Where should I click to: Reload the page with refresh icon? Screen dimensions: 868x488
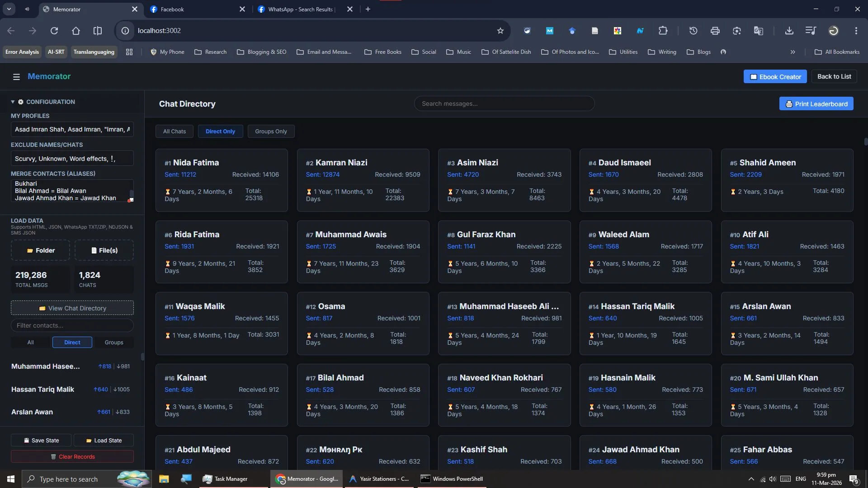[54, 31]
